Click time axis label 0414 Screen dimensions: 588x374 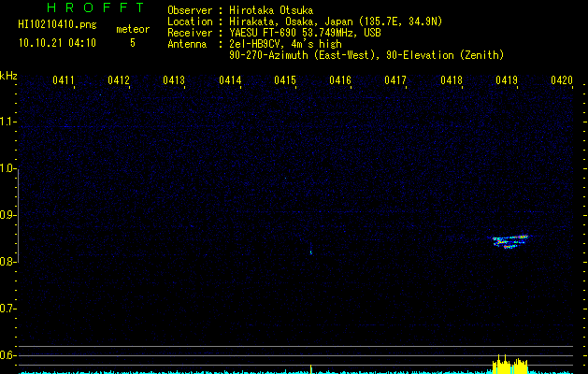pos(230,80)
